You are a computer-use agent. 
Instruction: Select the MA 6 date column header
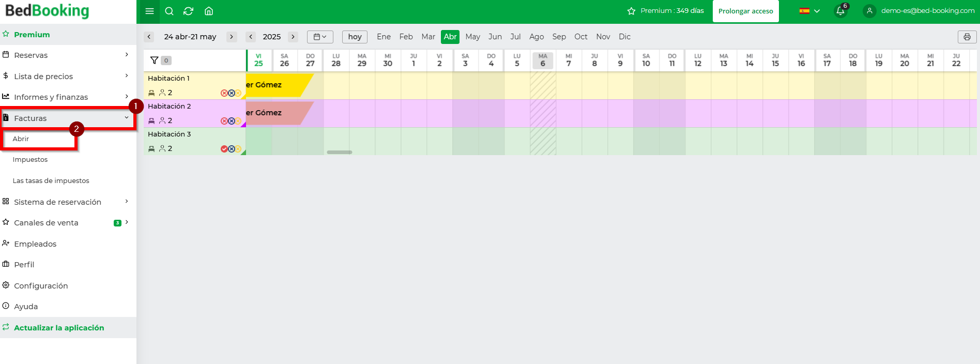point(543,60)
